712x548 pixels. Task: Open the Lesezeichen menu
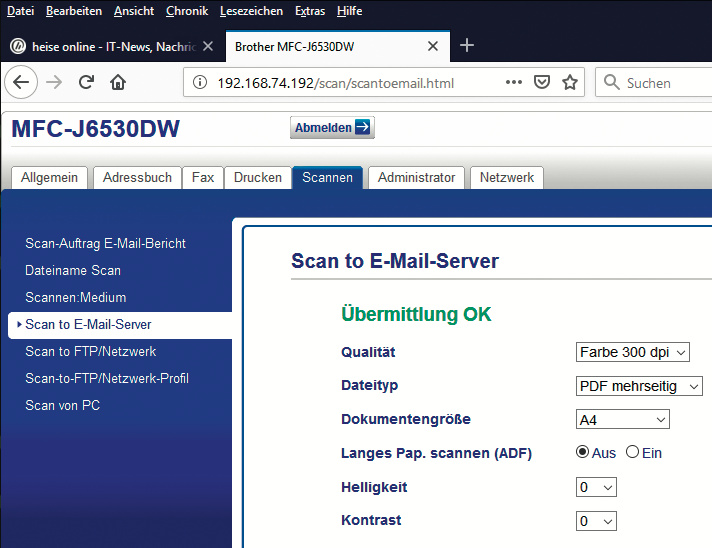(x=252, y=11)
